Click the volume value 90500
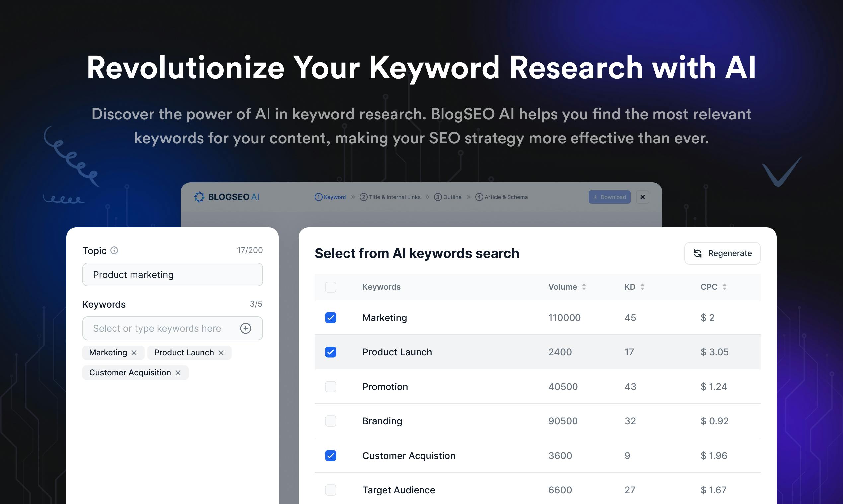Viewport: 843px width, 504px height. pos(563,421)
